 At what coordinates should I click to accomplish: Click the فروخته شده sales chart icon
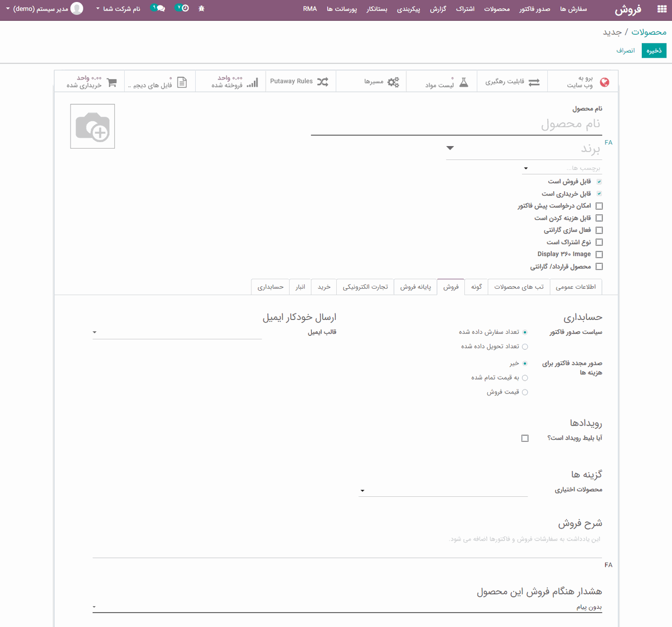click(x=253, y=82)
